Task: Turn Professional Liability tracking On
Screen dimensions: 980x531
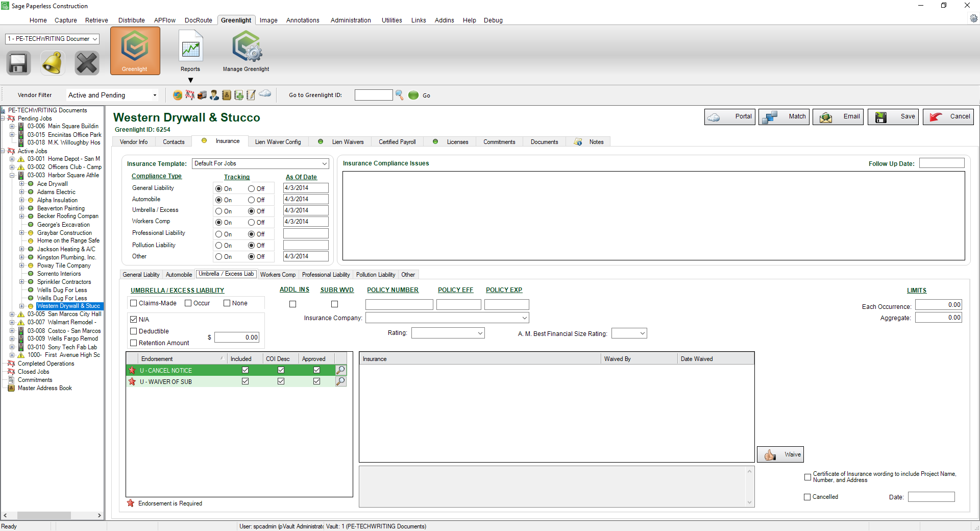Action: (x=219, y=234)
